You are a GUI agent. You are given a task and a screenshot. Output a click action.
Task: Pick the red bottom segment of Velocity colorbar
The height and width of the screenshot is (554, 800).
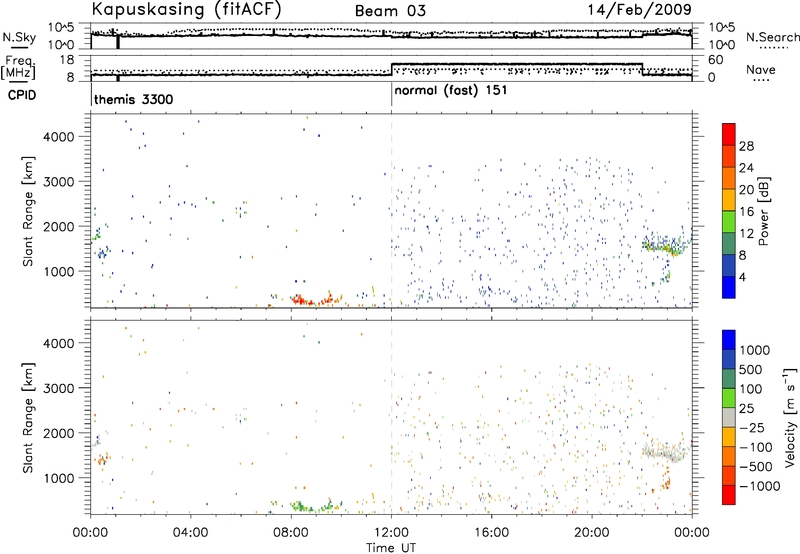pos(729,495)
